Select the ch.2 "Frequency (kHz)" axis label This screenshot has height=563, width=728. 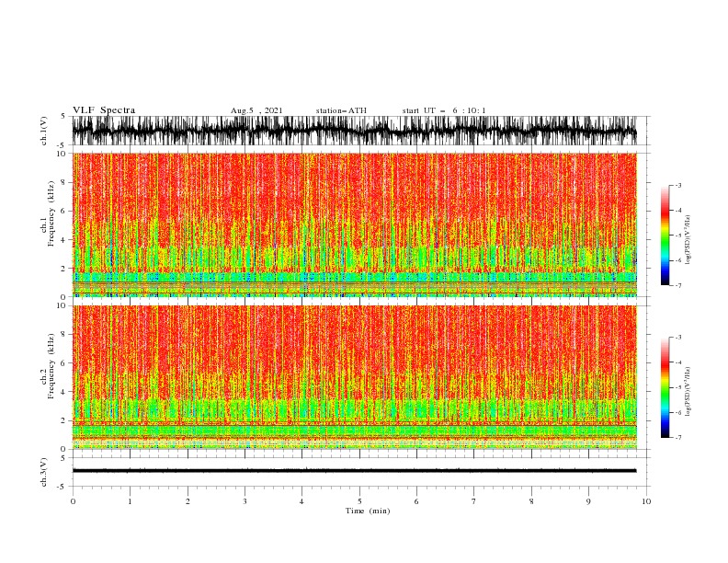(x=51, y=366)
